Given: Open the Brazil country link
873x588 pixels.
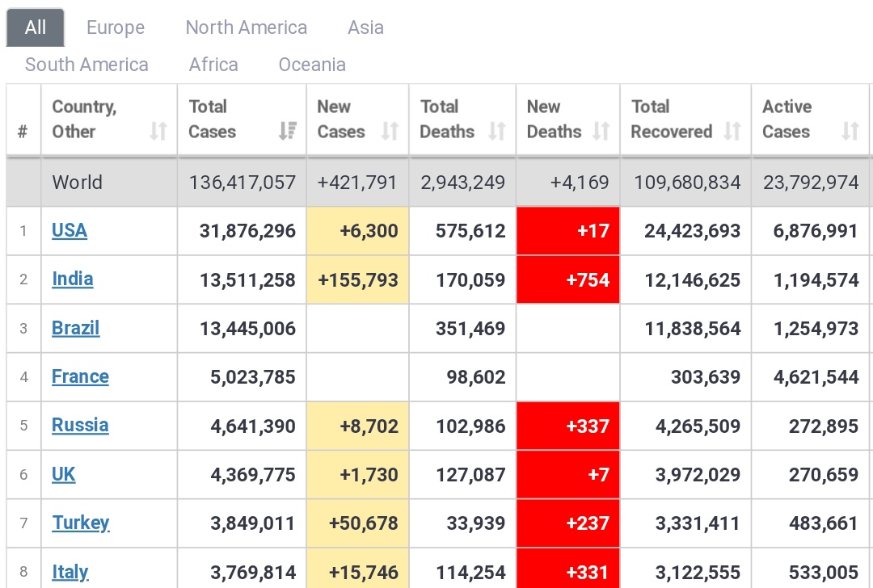Looking at the screenshot, I should (76, 328).
